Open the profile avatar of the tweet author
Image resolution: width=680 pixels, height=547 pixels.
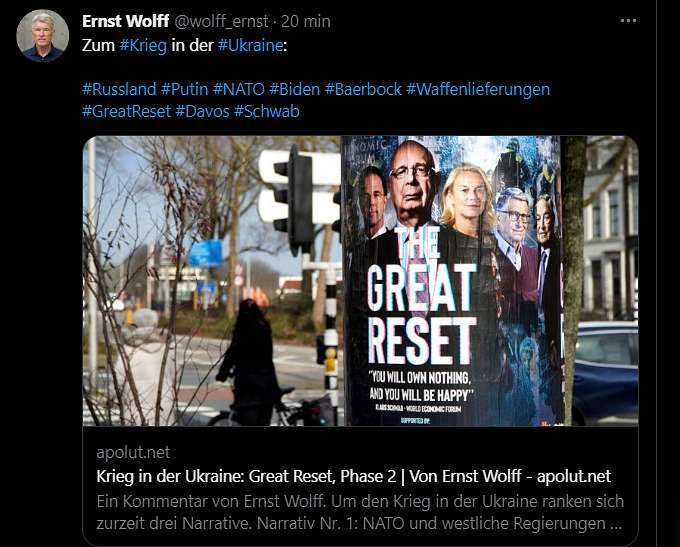(x=42, y=36)
